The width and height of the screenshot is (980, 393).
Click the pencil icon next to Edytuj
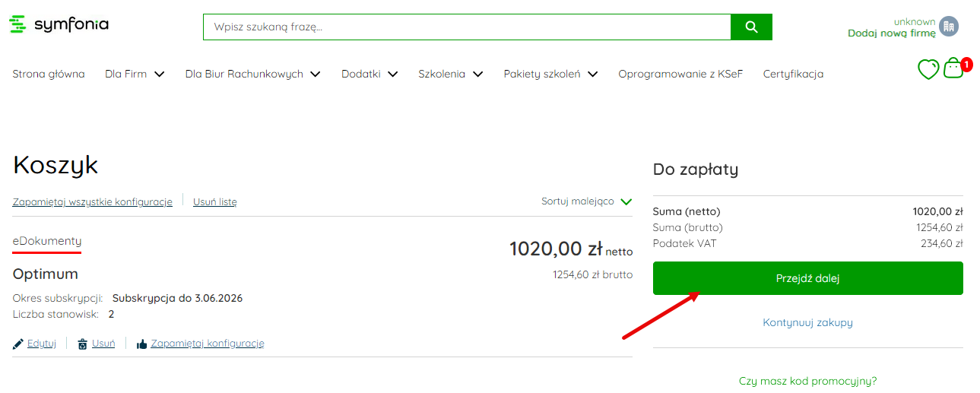point(18,344)
